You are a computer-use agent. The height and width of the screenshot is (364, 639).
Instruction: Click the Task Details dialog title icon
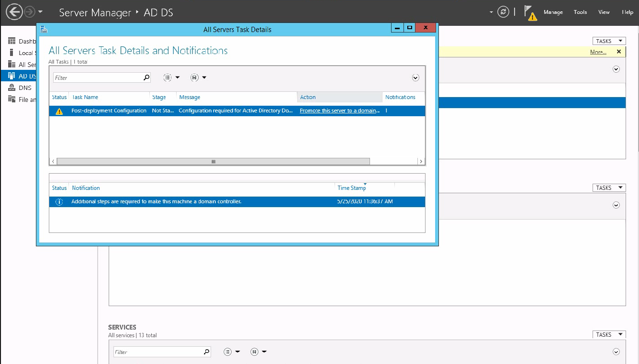(x=44, y=29)
